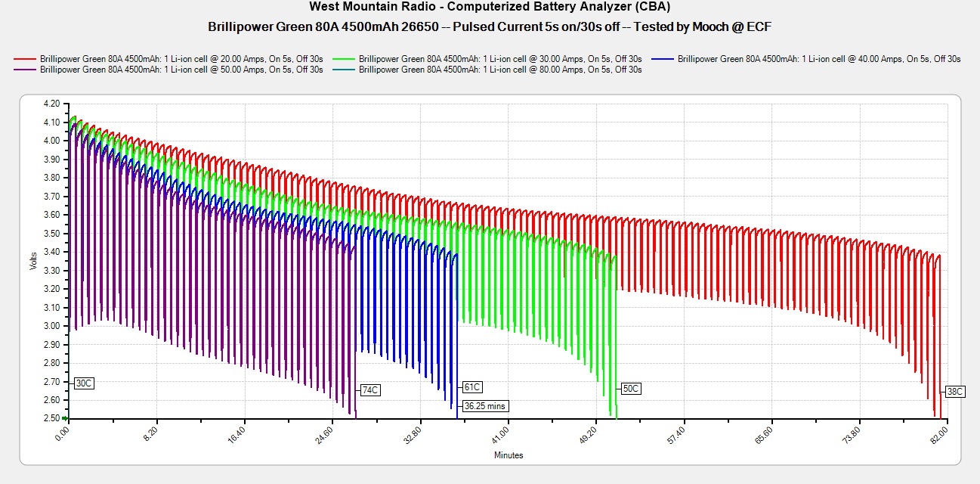This screenshot has height=484, width=980.
Task: Click the West Mountain Radio chart title
Action: (490, 8)
